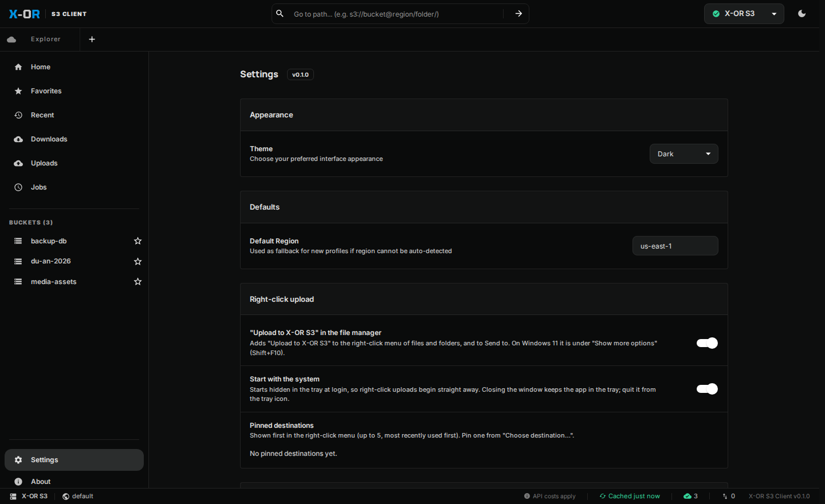
Task: Click the default region status entry
Action: (x=78, y=496)
